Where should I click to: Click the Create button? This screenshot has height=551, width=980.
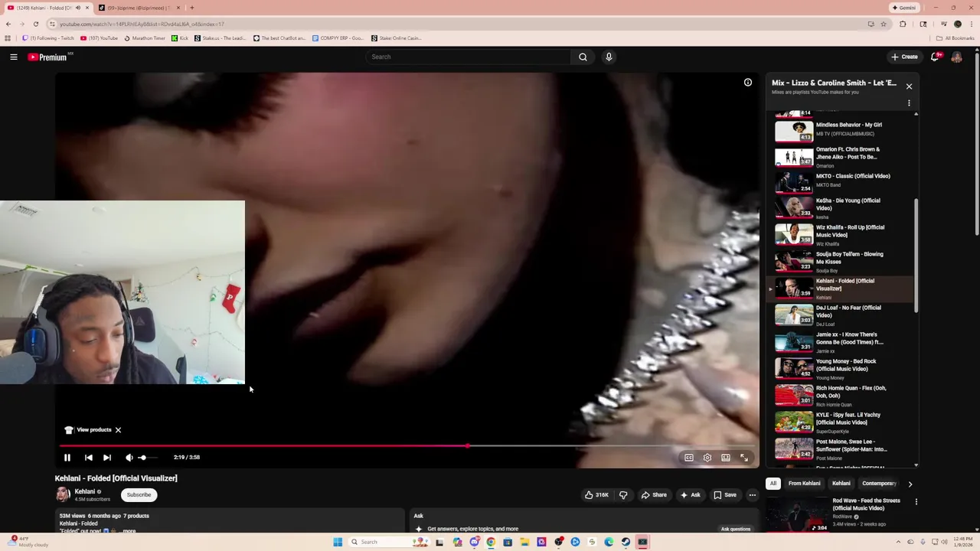904,57
